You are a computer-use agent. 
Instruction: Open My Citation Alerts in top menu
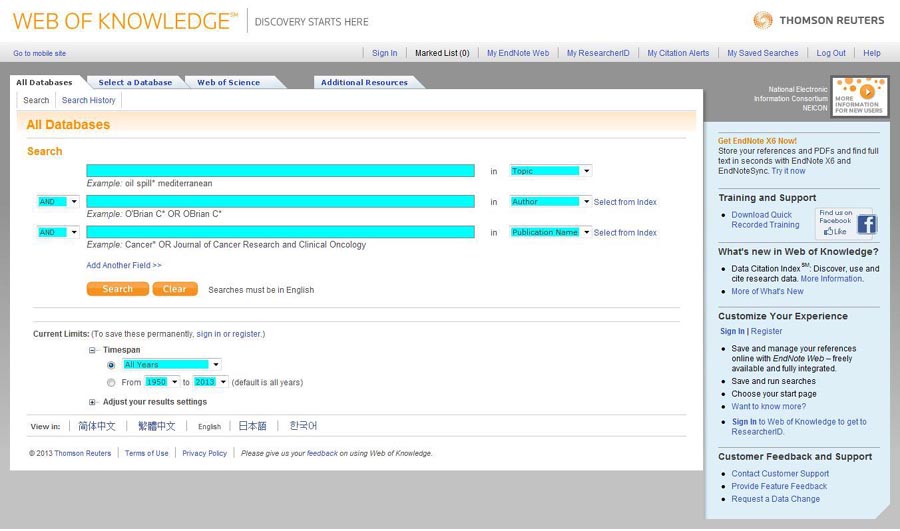(x=677, y=53)
